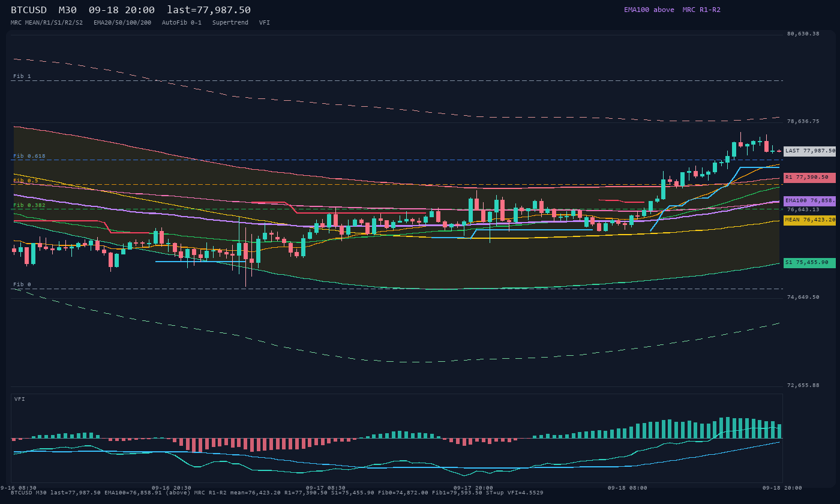The width and height of the screenshot is (840, 504).
Task: Click the Fib 0.5 level label
Action: 26,181
